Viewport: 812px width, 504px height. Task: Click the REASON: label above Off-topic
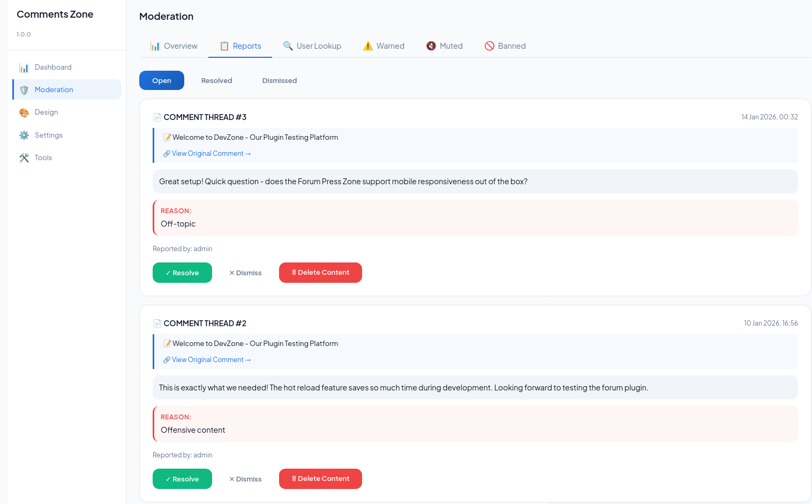(x=176, y=211)
